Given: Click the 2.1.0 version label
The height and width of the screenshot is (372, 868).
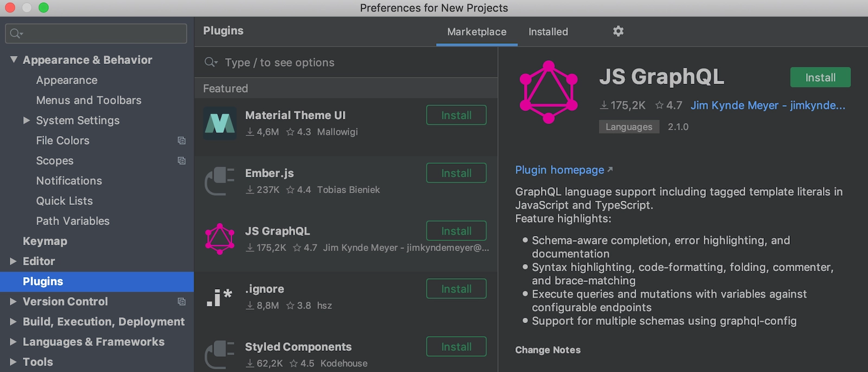Looking at the screenshot, I should pos(678,127).
